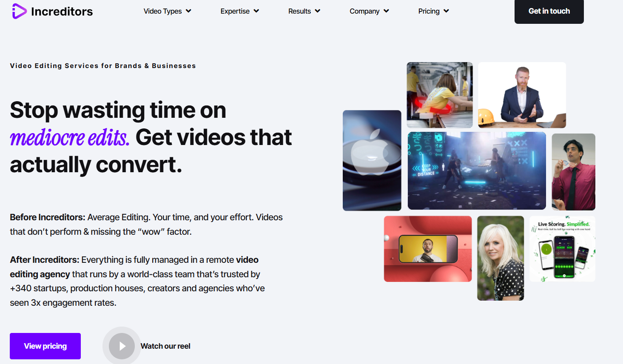
Task: Open the Keep Your Distance neon thumbnail
Action: [x=476, y=171]
